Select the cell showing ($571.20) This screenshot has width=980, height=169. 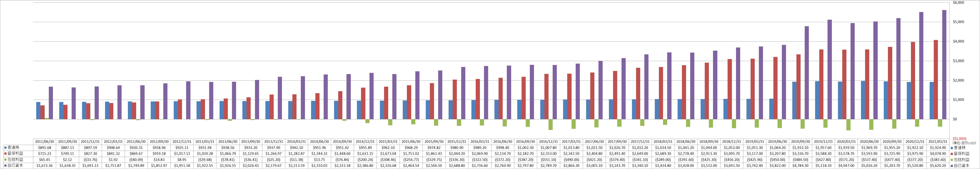click(846, 160)
